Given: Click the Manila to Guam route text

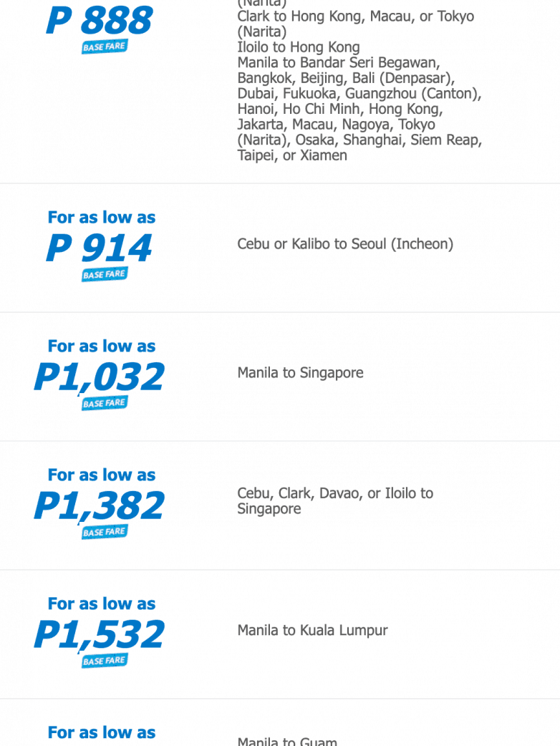Looking at the screenshot, I should click(x=287, y=740).
